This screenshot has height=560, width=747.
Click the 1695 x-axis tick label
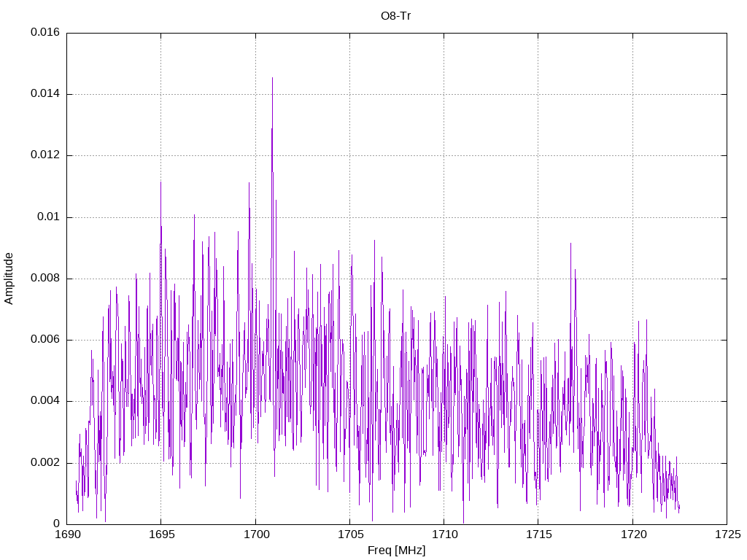click(162, 534)
